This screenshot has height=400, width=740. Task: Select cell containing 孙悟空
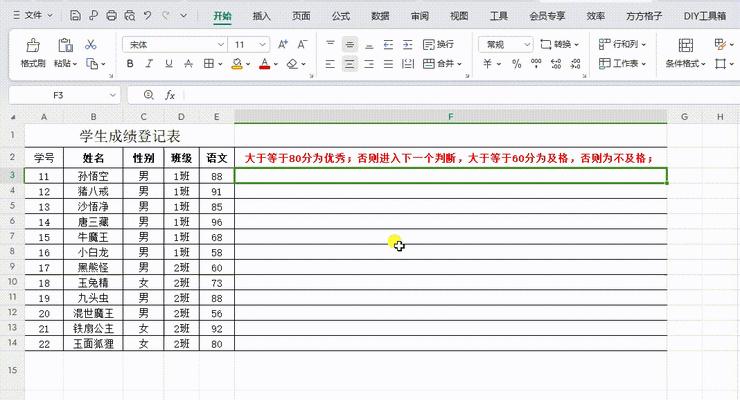(93, 176)
